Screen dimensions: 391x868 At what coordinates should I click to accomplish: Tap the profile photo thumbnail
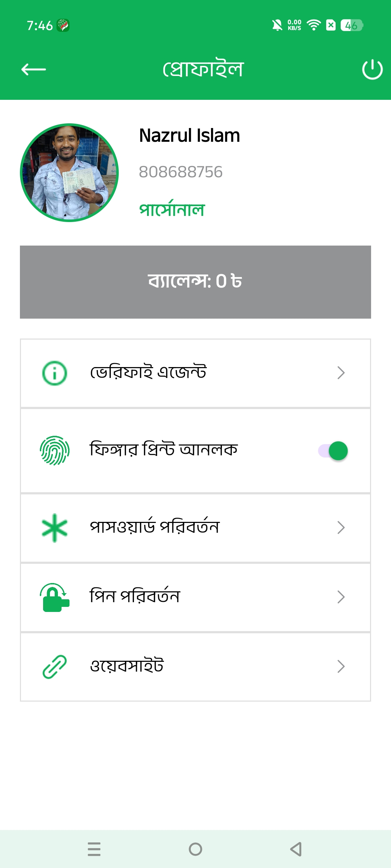pos(70,173)
